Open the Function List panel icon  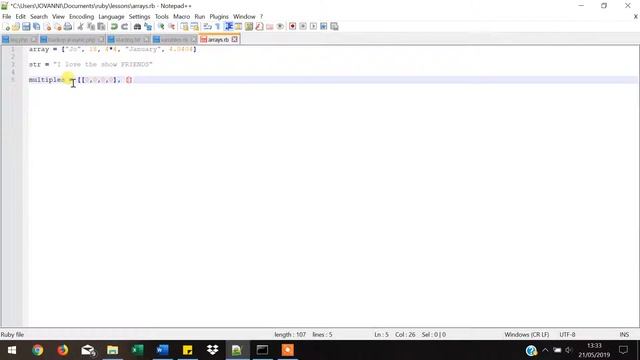tap(259, 27)
